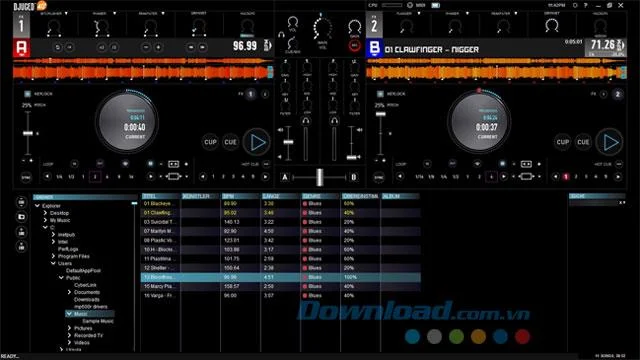
Task: Expand the Pictures folder node
Action: pyautogui.click(x=69, y=328)
